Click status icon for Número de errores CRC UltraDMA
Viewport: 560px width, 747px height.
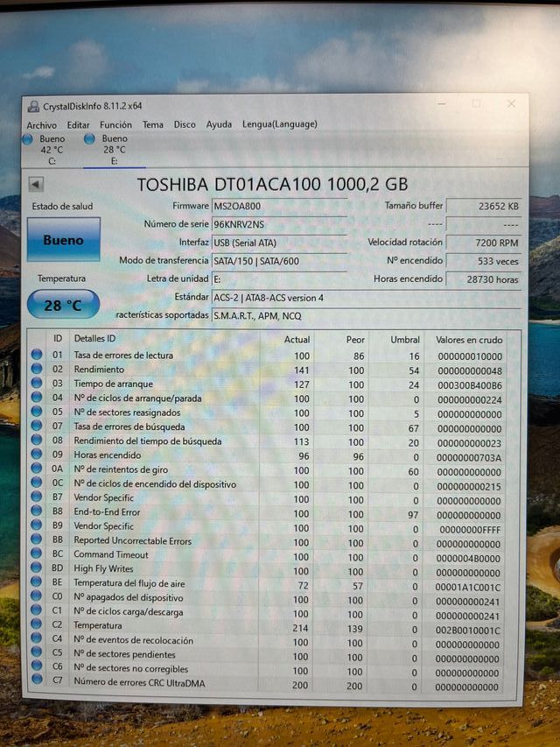(37, 680)
